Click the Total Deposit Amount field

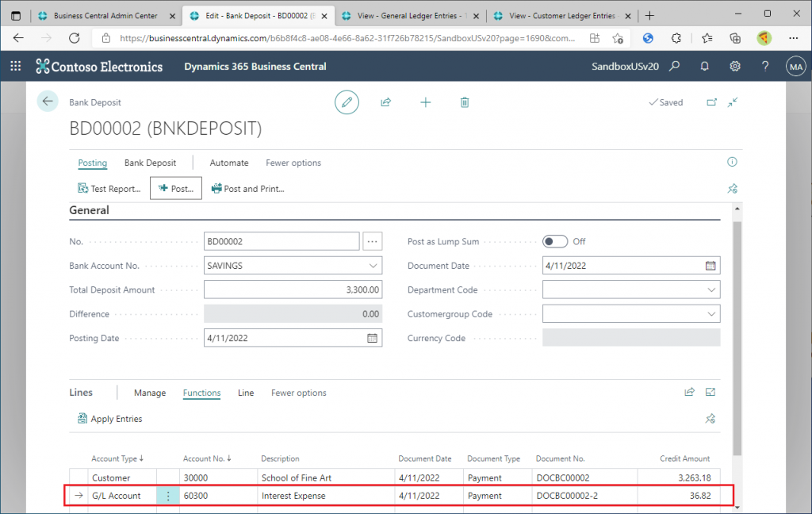293,290
